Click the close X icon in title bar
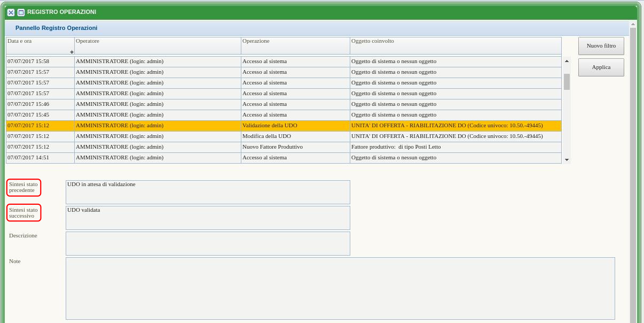 (11, 12)
